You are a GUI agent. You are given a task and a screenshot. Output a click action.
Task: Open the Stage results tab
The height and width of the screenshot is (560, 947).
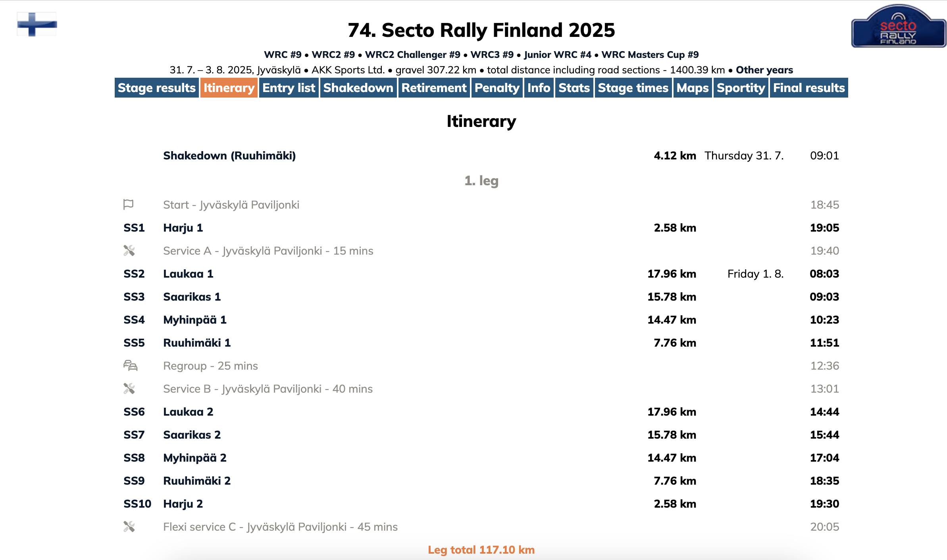click(157, 88)
